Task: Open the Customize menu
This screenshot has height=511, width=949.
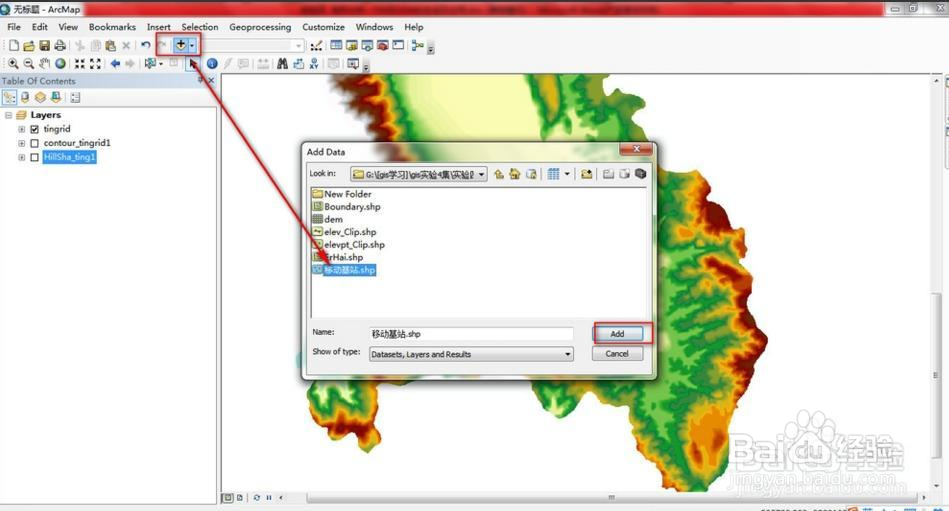Action: (323, 27)
